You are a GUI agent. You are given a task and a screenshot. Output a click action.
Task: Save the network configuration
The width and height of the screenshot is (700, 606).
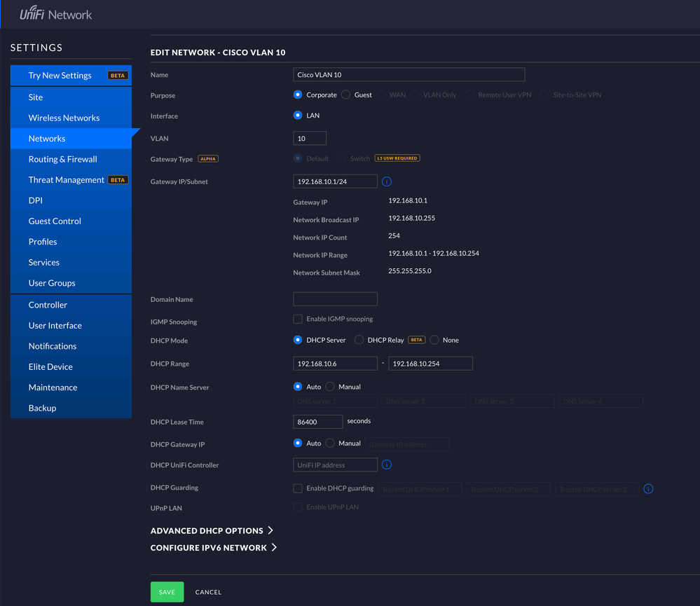pos(167,592)
